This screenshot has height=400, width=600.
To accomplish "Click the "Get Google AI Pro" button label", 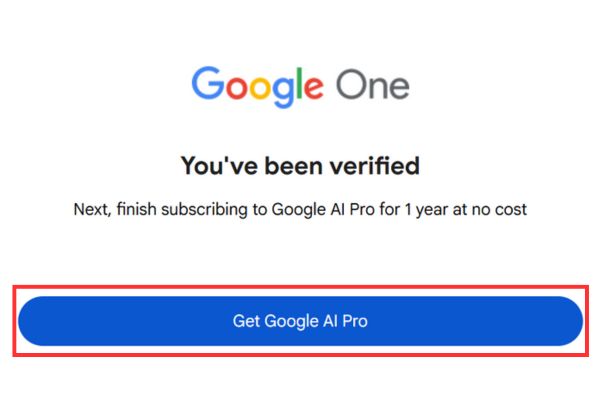I will tap(300, 321).
